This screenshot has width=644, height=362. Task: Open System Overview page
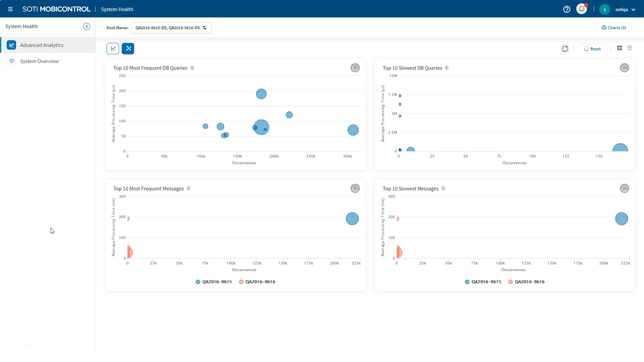coord(48,61)
